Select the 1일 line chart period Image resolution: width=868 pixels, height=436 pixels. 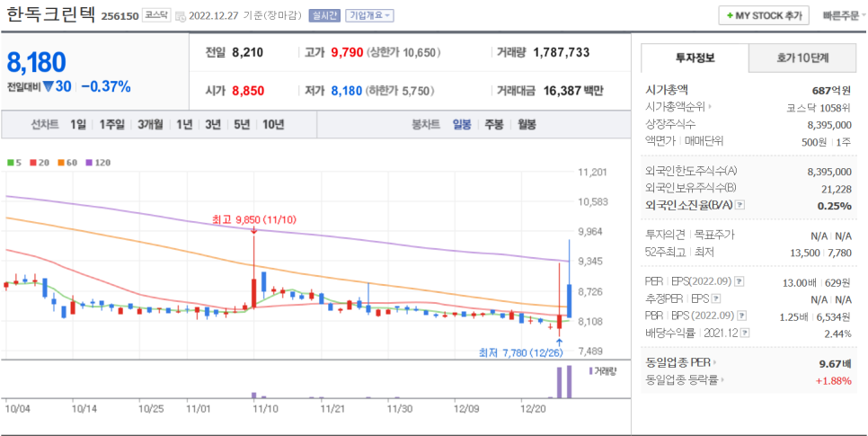coord(78,125)
